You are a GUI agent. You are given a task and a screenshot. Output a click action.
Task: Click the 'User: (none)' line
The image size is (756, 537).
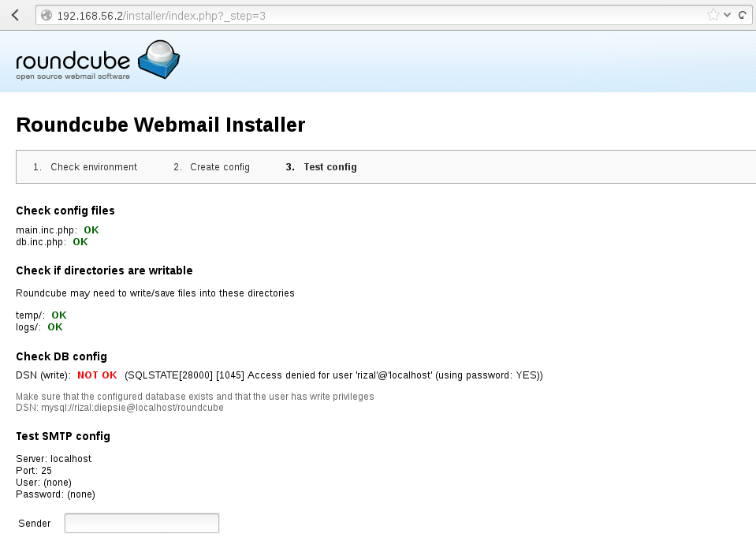44,483
